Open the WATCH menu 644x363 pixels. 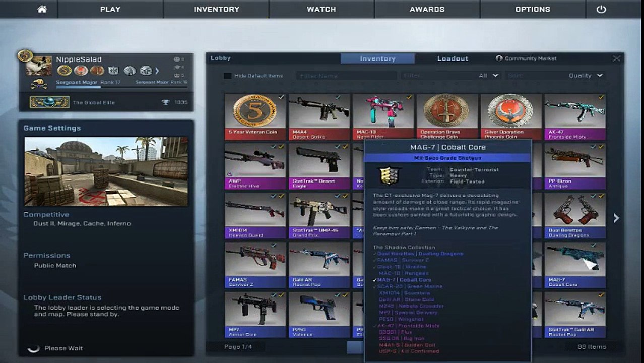[321, 9]
